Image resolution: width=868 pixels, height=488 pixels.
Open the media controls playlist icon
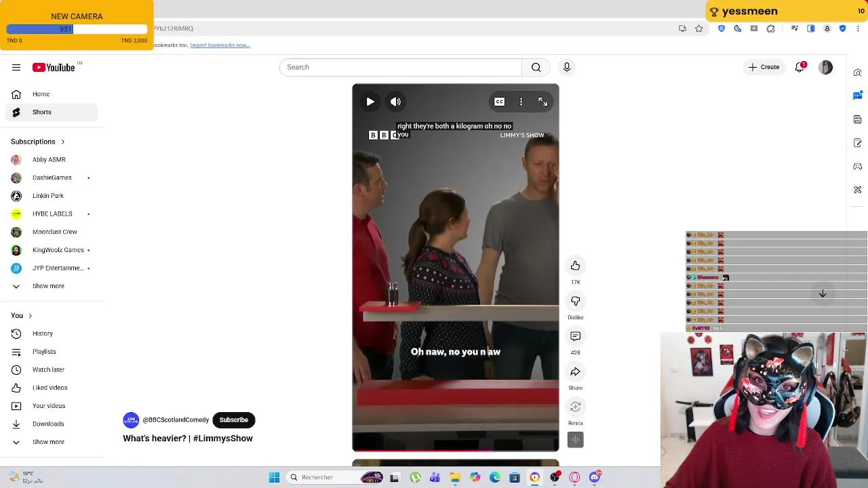[794, 28]
